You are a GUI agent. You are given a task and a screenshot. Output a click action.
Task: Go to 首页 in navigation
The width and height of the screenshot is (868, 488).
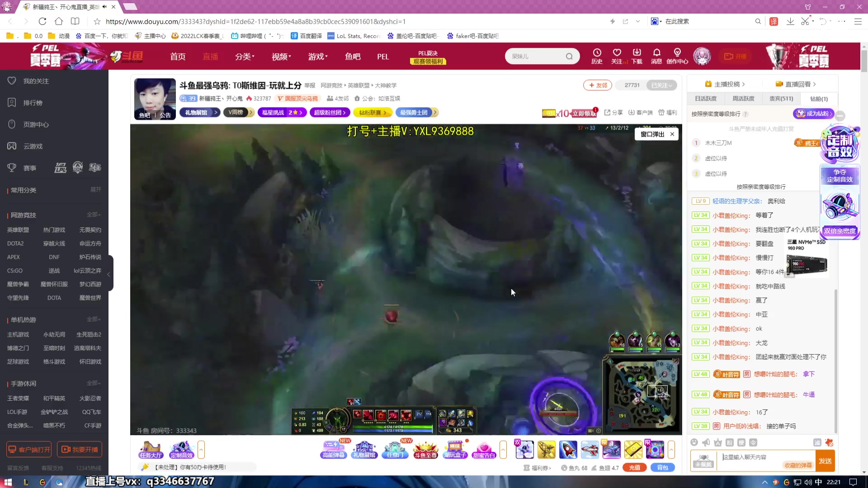(178, 56)
